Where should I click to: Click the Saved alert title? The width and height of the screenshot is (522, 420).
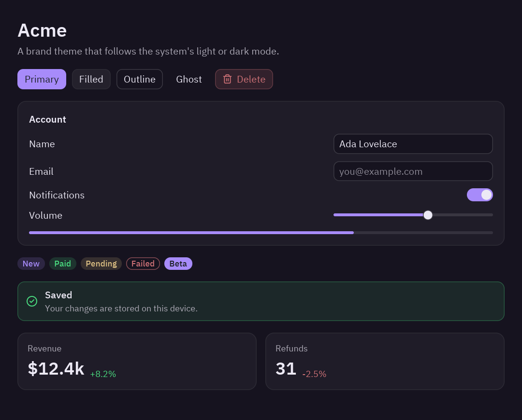coord(58,295)
